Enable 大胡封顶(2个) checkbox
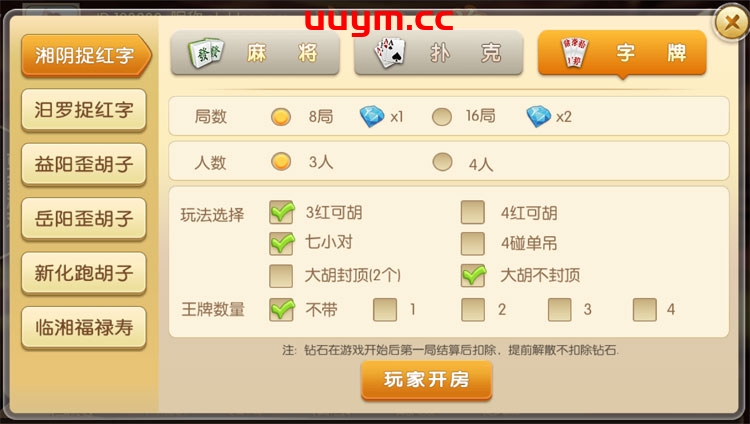This screenshot has width=750, height=424. tap(281, 276)
